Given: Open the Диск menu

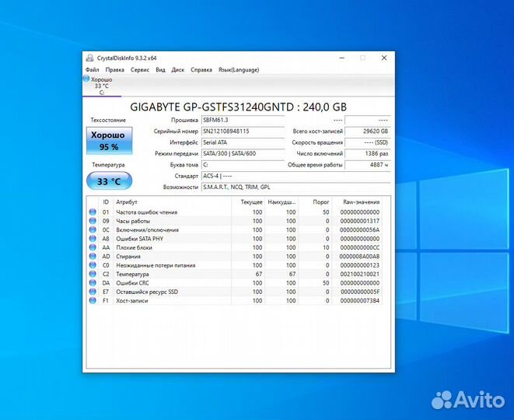Looking at the screenshot, I should pos(178,69).
